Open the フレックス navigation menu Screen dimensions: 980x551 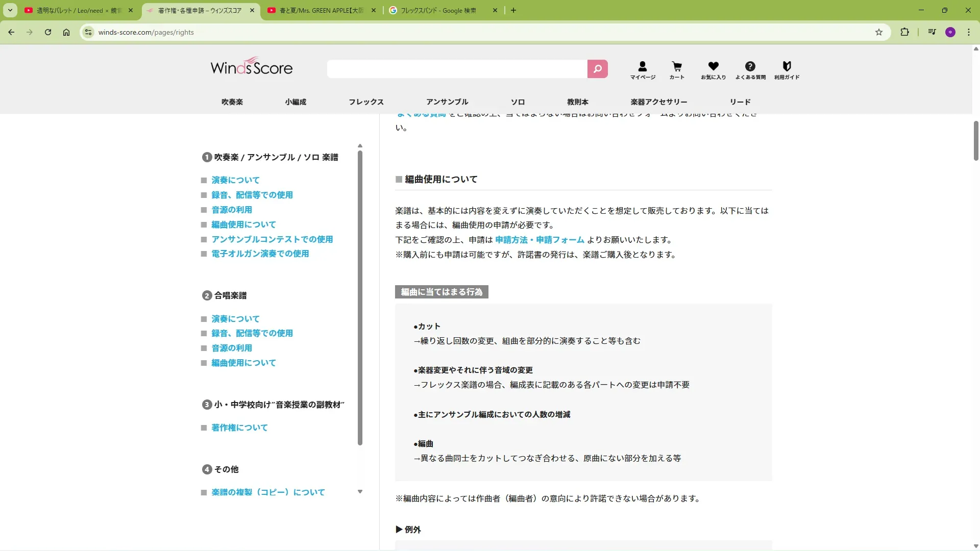pyautogui.click(x=366, y=102)
